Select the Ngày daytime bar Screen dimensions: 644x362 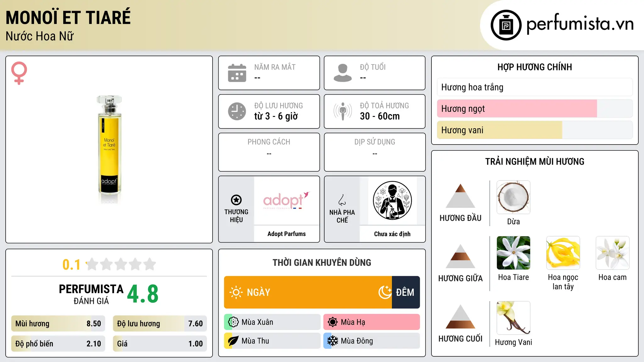click(308, 292)
